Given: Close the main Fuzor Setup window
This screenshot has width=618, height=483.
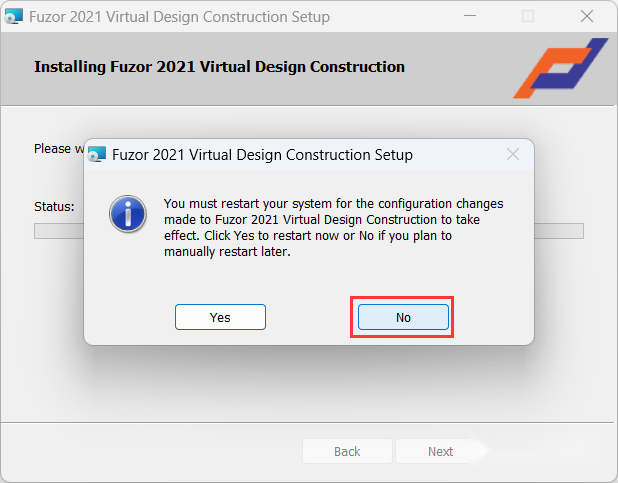Looking at the screenshot, I should [x=587, y=16].
